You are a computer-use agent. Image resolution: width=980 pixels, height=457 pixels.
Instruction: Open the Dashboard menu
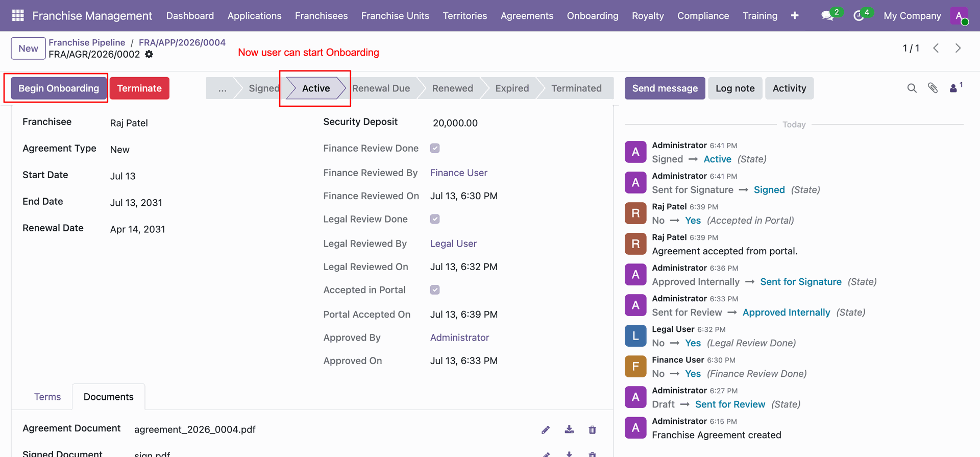pyautogui.click(x=190, y=16)
